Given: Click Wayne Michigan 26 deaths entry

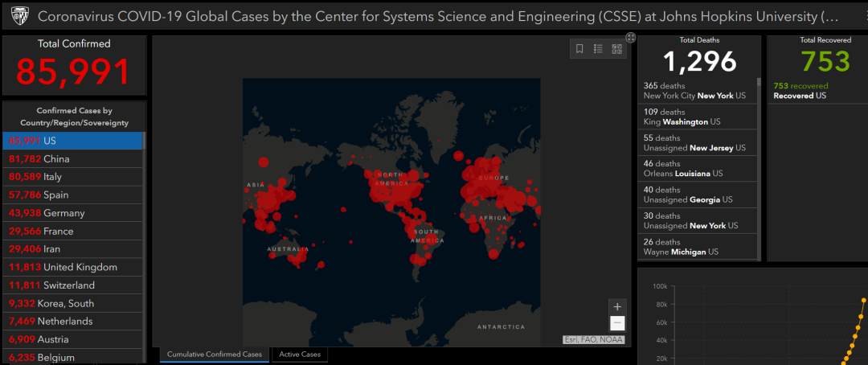Looking at the screenshot, I should click(x=697, y=247).
